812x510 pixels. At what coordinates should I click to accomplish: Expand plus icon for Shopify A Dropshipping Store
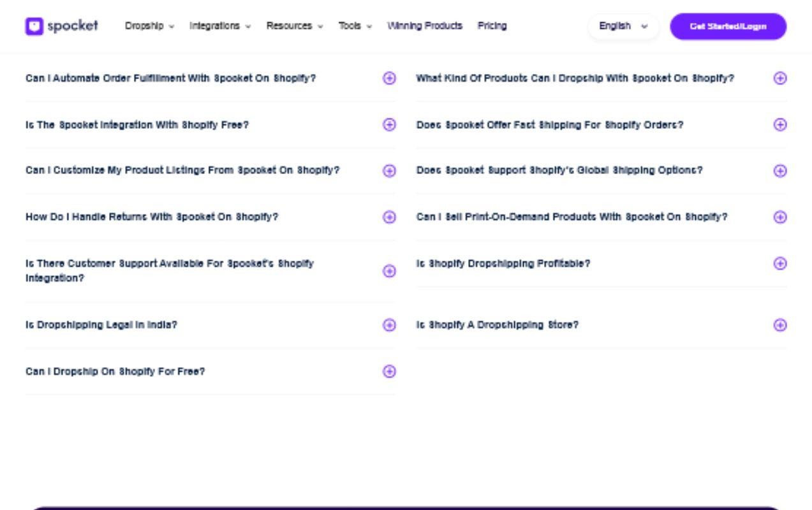(x=779, y=325)
